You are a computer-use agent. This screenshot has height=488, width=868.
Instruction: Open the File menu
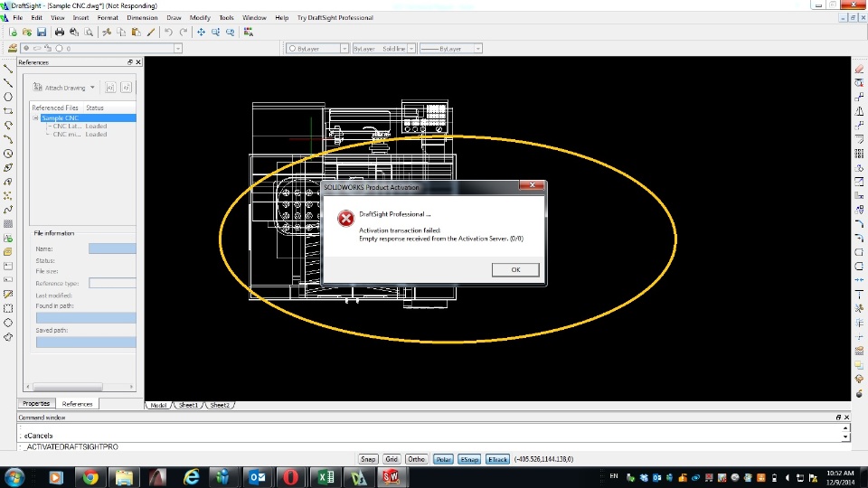click(18, 18)
